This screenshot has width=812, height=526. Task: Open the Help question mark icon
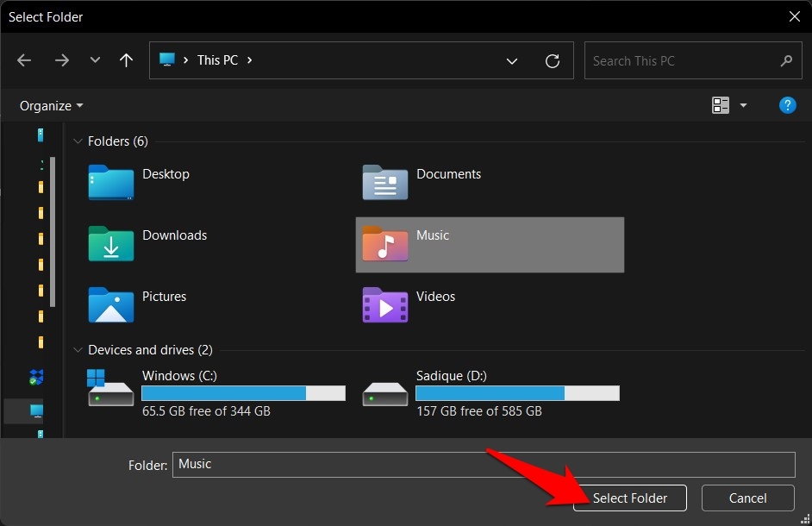(787, 105)
